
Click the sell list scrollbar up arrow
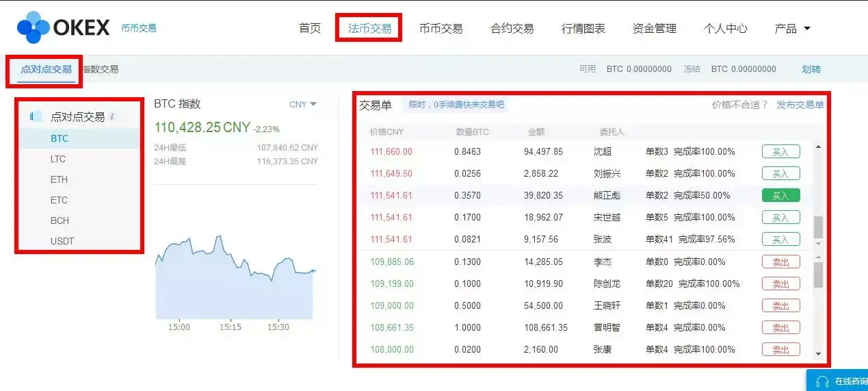tap(818, 256)
